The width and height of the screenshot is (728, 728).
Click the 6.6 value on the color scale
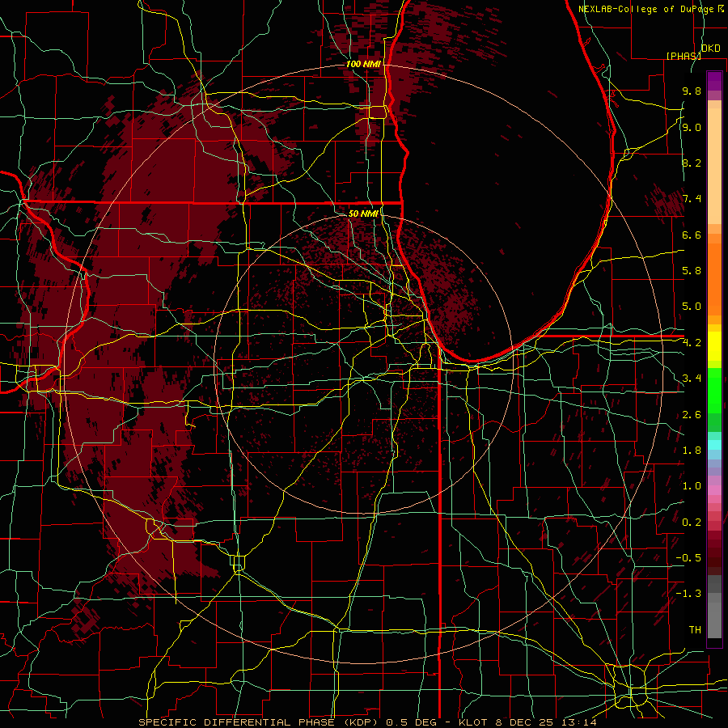pyautogui.click(x=692, y=235)
